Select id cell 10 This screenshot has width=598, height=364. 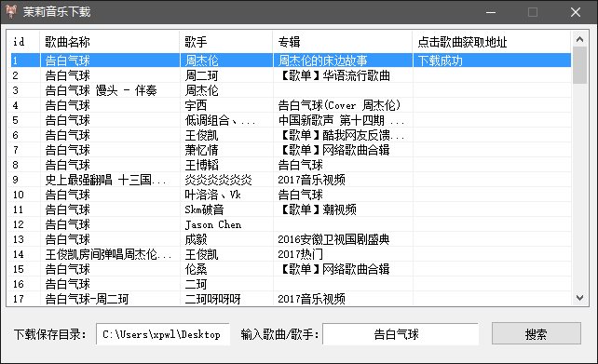coord(19,195)
